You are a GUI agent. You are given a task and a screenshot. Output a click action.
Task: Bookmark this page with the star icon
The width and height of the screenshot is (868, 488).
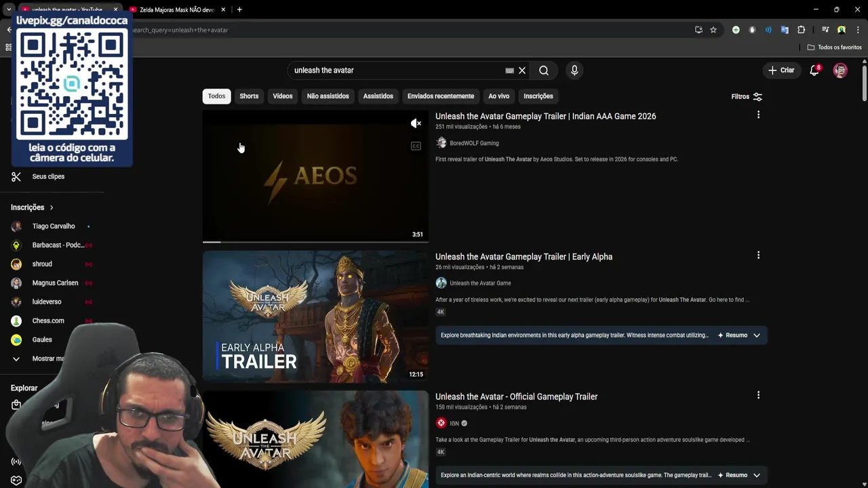[713, 30]
